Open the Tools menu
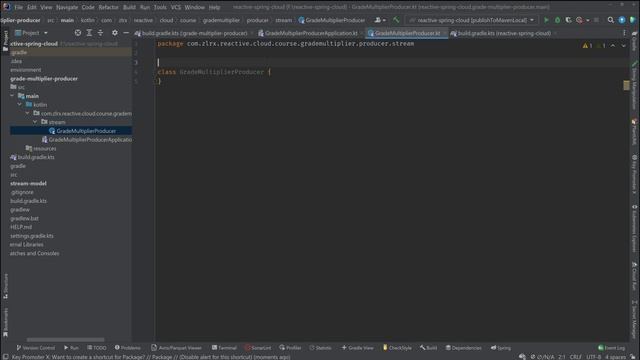 [160, 7]
